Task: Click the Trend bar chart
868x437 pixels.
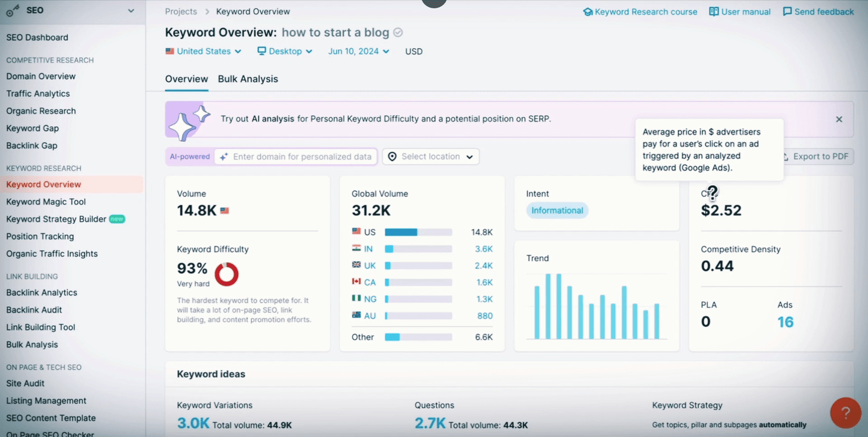Action: point(596,306)
